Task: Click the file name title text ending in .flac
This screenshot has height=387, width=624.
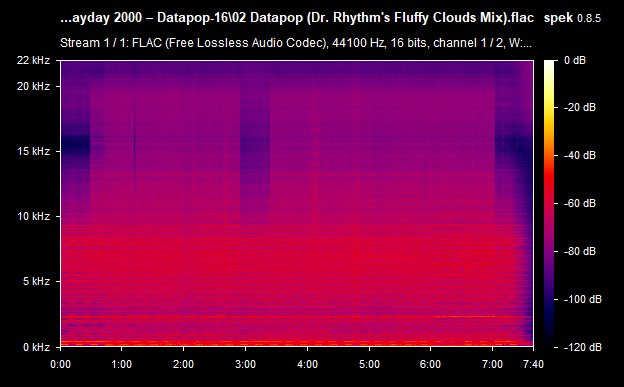Action: tap(297, 18)
